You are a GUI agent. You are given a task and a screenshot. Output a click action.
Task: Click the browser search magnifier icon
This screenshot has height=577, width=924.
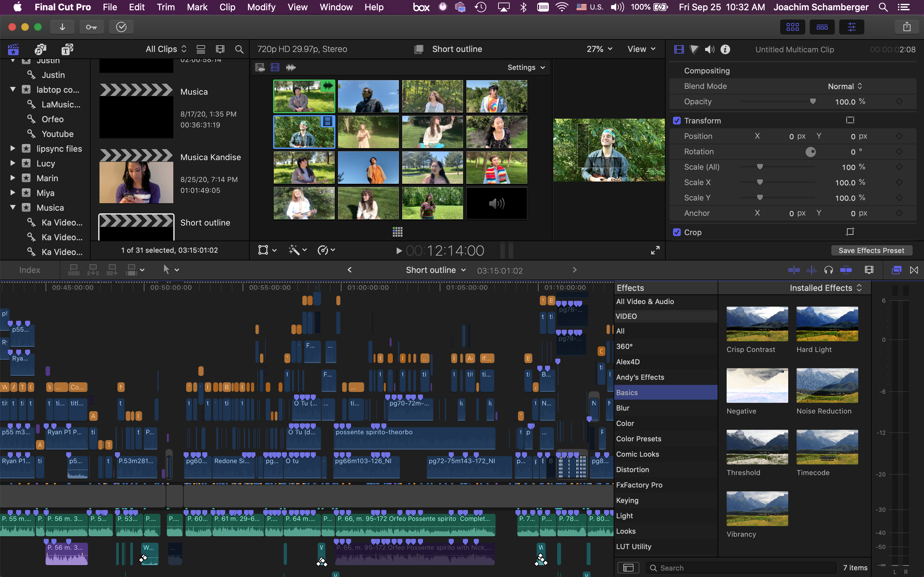(x=239, y=49)
